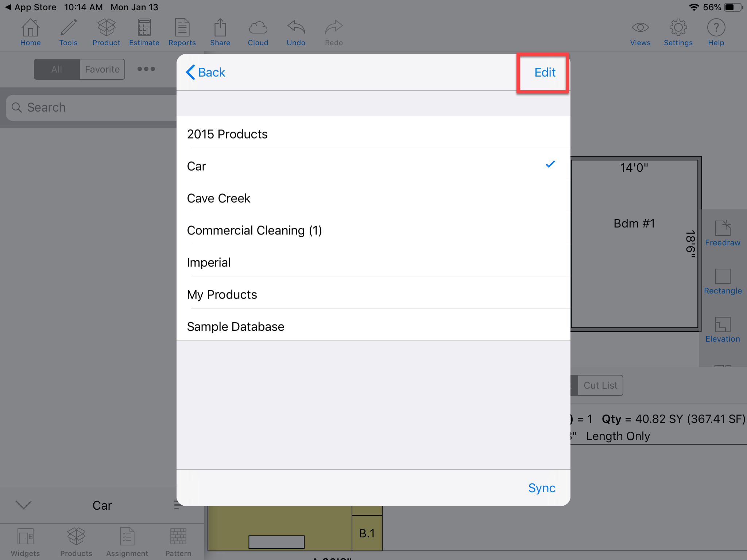The height and width of the screenshot is (560, 747).
Task: Select the Tools pencil icon
Action: [68, 32]
